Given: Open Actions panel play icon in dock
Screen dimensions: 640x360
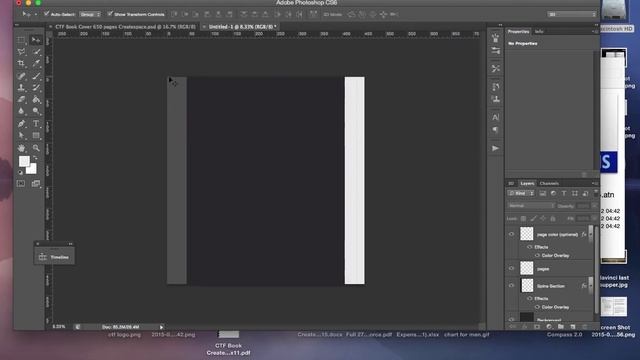Looking at the screenshot, I should [x=496, y=148].
